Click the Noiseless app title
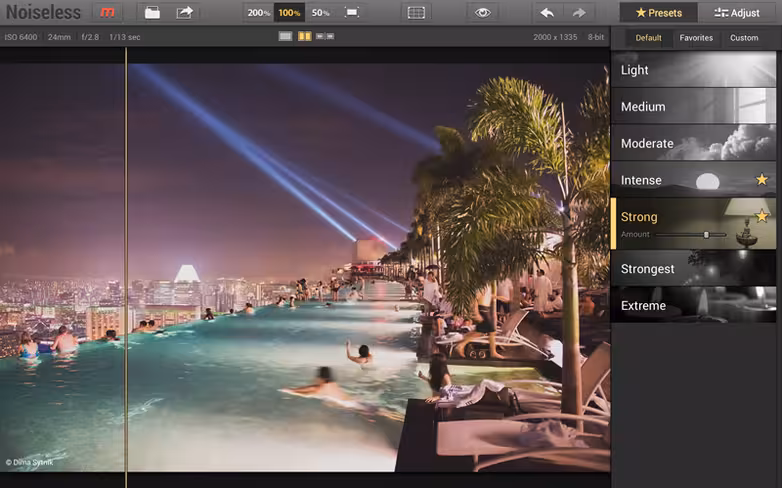The height and width of the screenshot is (488, 782). [43, 12]
